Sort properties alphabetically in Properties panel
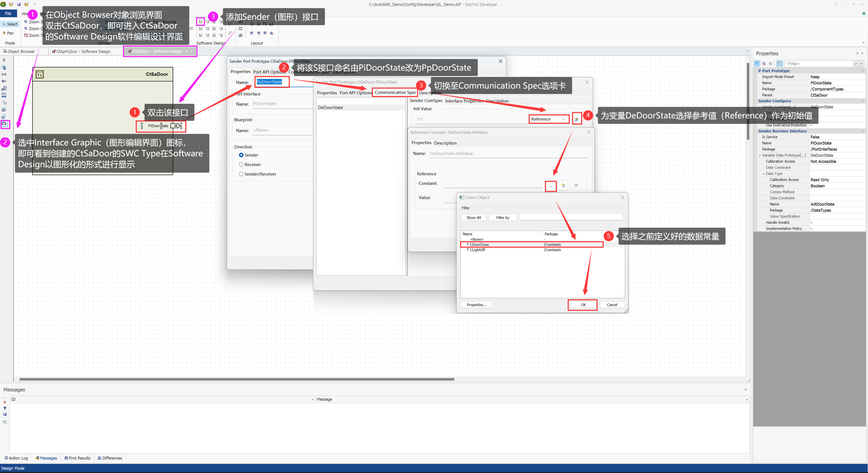 click(764, 64)
